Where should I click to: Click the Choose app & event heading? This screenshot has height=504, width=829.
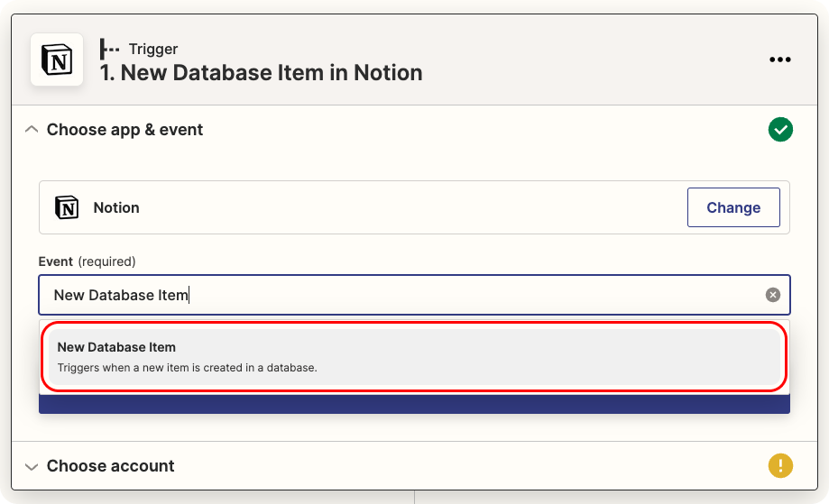[x=124, y=130]
